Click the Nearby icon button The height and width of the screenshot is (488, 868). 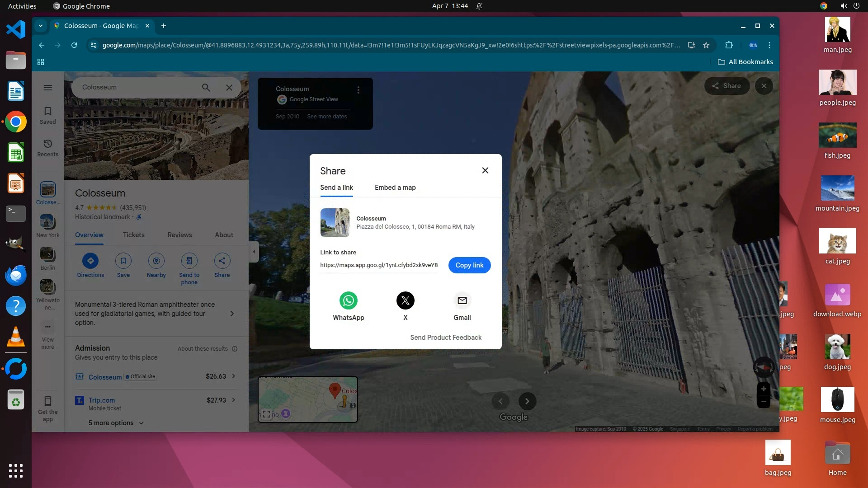tap(156, 261)
